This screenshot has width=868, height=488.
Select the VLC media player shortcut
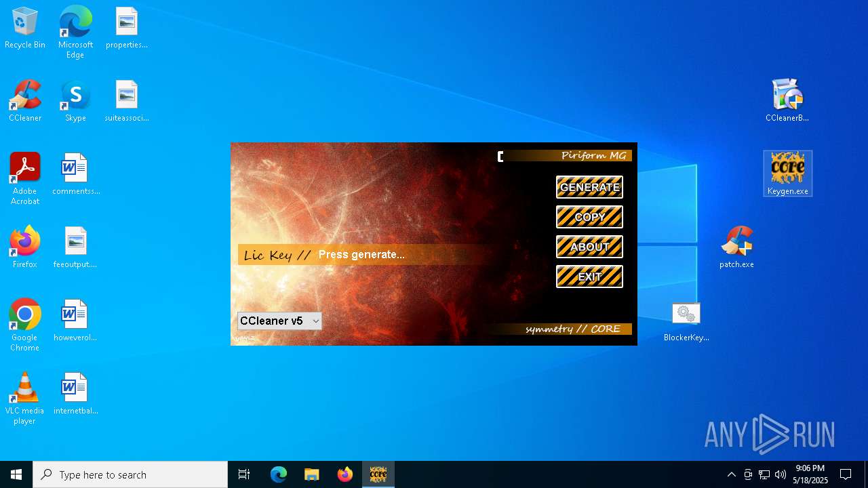pyautogui.click(x=25, y=399)
